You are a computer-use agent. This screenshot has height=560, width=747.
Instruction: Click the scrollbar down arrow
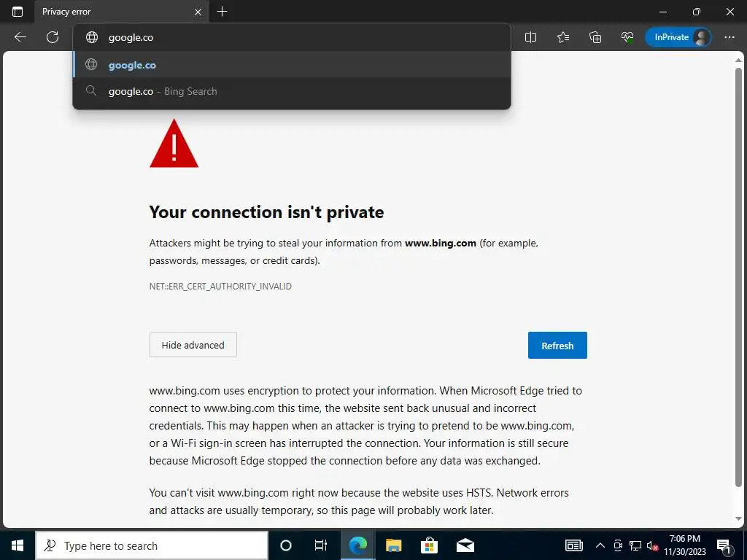tap(738, 519)
